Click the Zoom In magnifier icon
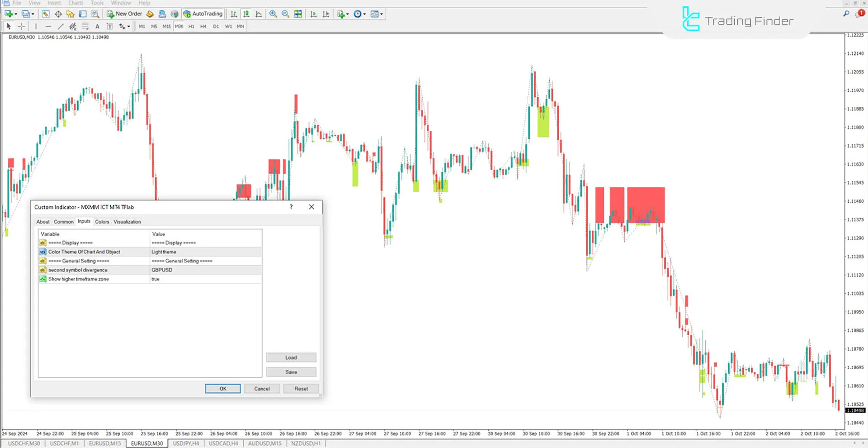 [273, 14]
